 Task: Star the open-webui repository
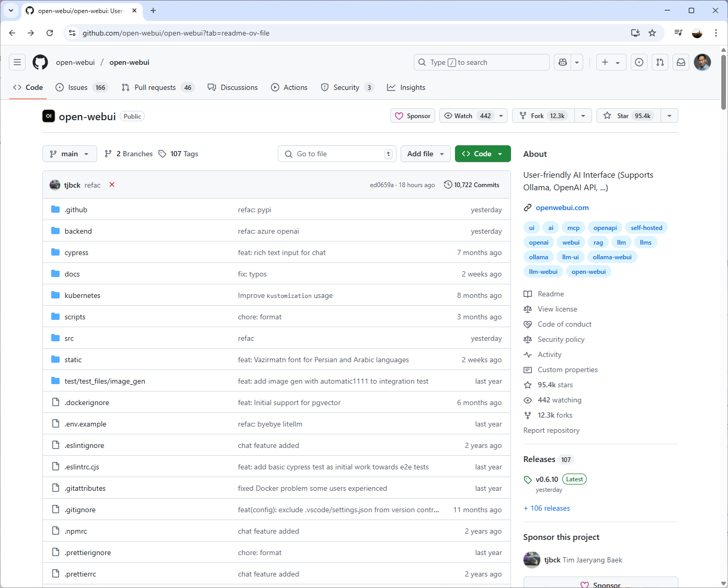(x=629, y=116)
